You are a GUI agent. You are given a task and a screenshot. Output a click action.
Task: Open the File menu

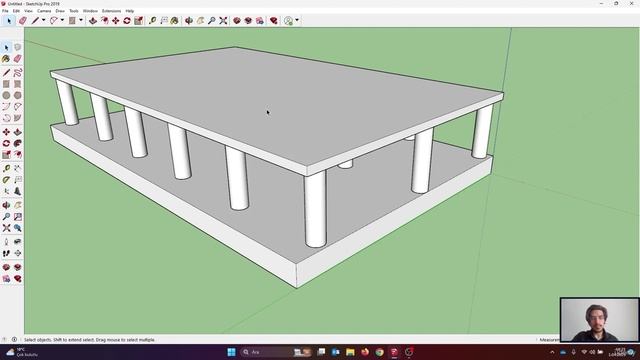tap(5, 11)
